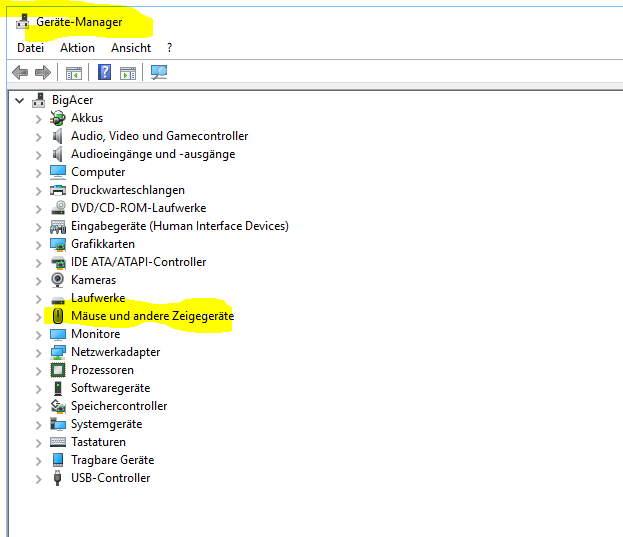This screenshot has width=623, height=537.
Task: Click the DVD/CD-ROM-Laufwerke disc drive icon
Action: [58, 208]
